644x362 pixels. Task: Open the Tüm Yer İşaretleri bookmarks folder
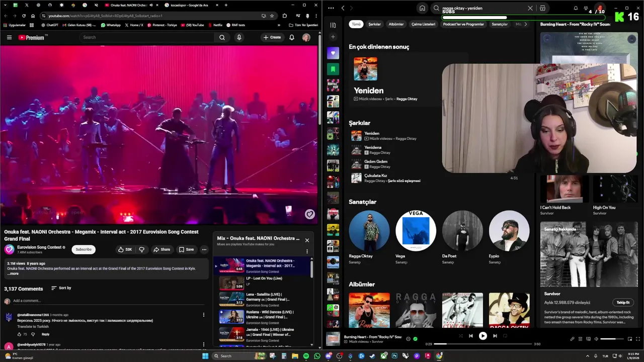tap(303, 25)
